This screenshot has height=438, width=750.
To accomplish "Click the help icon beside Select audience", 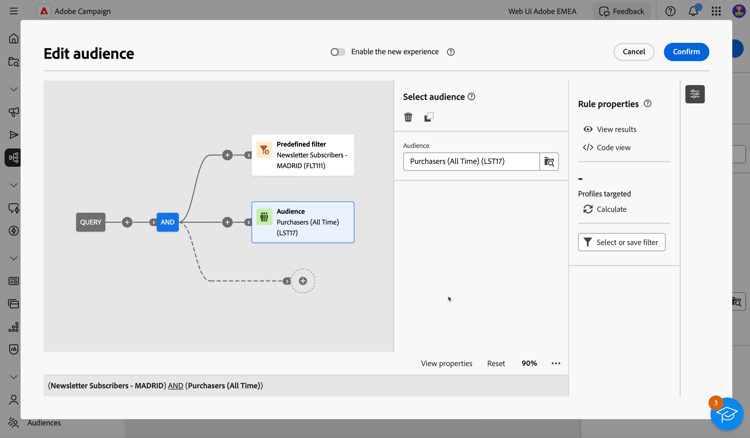I will pyautogui.click(x=472, y=97).
